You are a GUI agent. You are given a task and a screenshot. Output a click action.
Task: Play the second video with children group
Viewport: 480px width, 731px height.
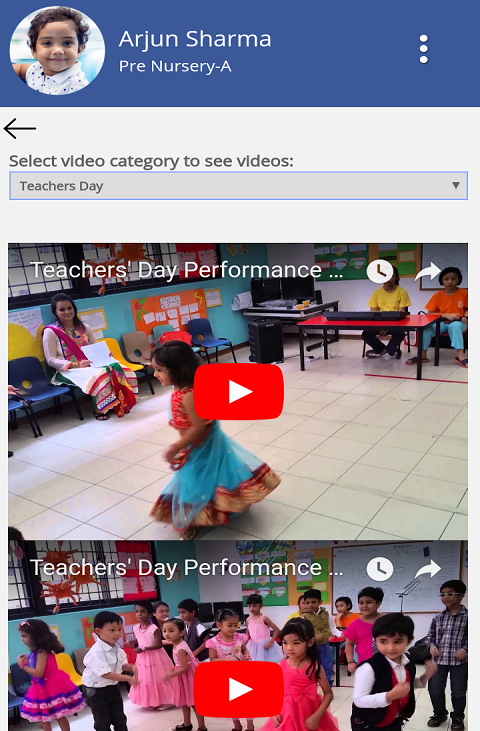[x=239, y=690]
